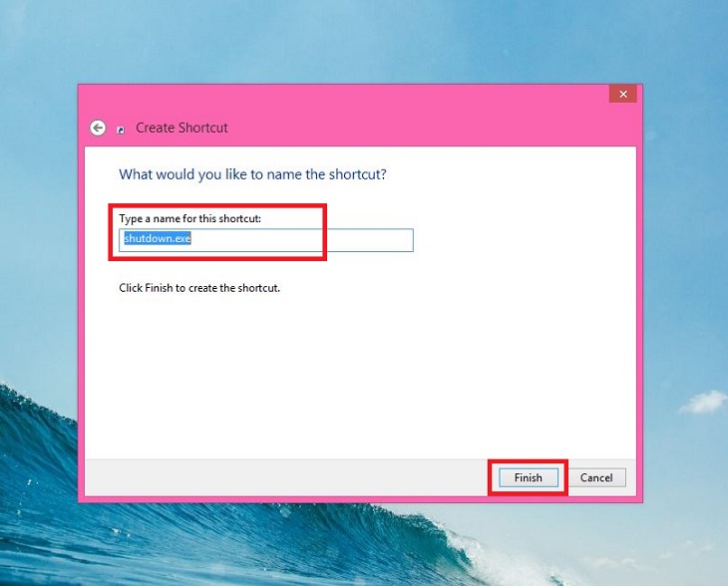The height and width of the screenshot is (586, 728).
Task: Click the small shortcut icon beside the title
Action: tap(121, 130)
